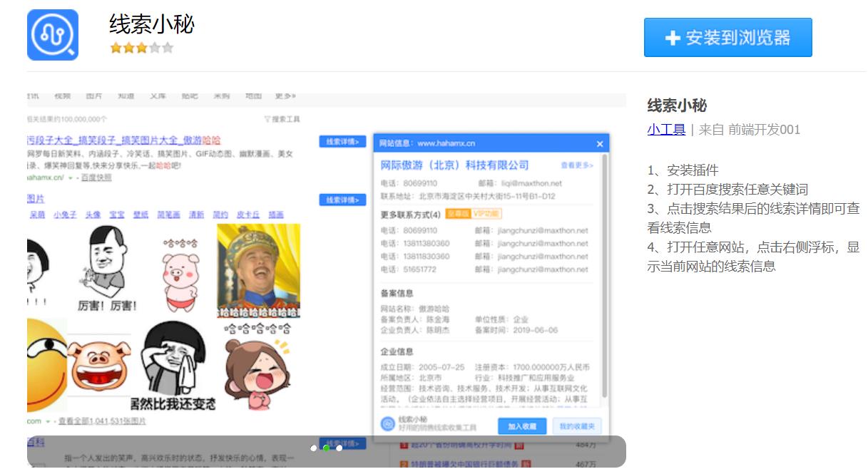Image resolution: width=868 pixels, height=474 pixels.
Task: Click the 加入收藏 button in the popup
Action: coord(524,426)
